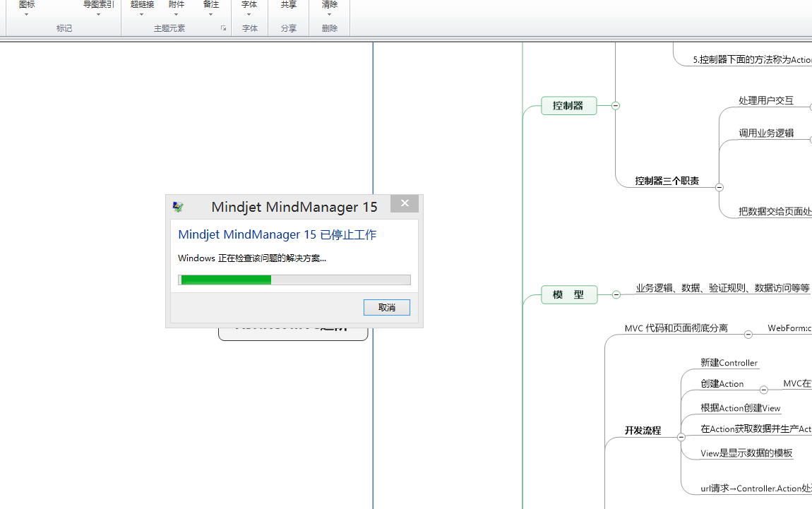The image size is (812, 509).
Task: Click the green progress bar in dialog
Action: [294, 280]
